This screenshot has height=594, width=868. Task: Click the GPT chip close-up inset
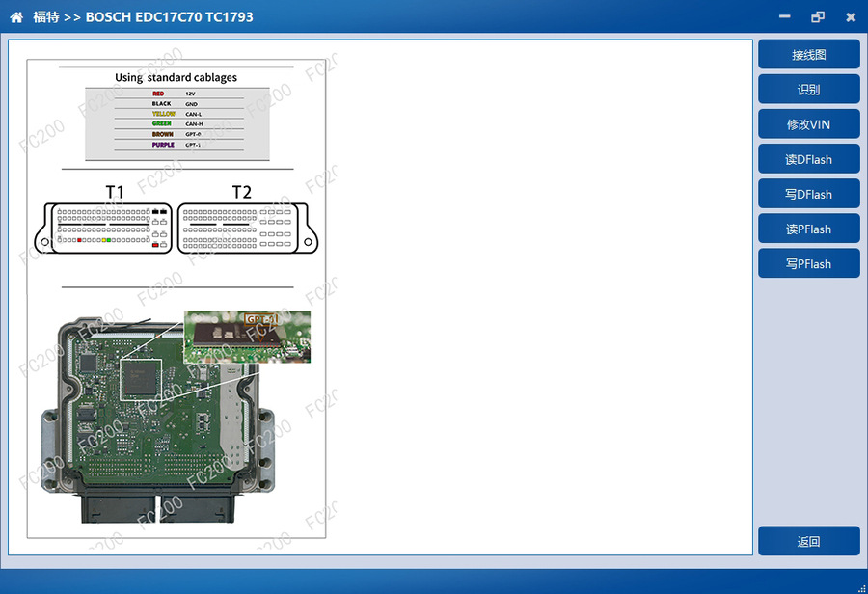click(247, 337)
